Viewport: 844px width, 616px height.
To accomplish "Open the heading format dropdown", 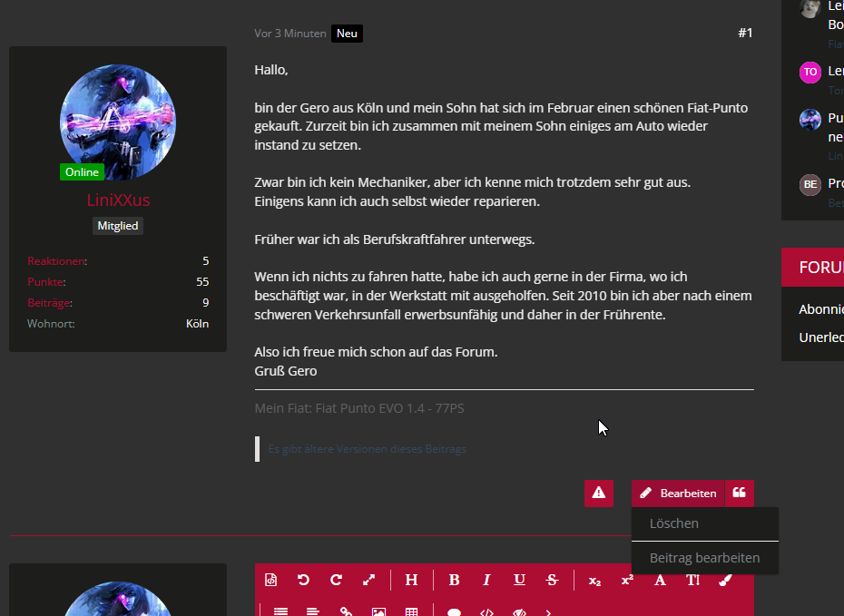I will tap(411, 581).
